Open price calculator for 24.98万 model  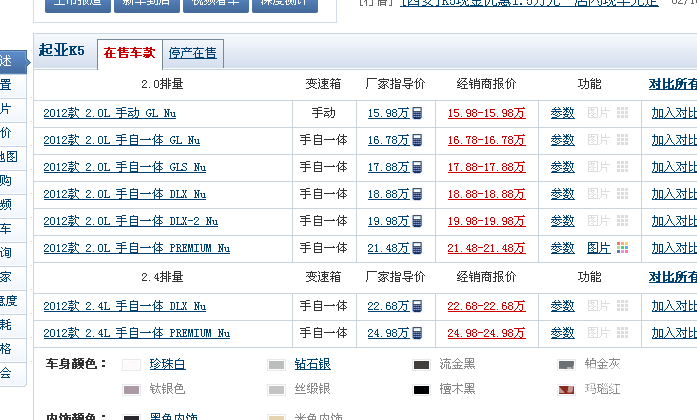(x=417, y=333)
